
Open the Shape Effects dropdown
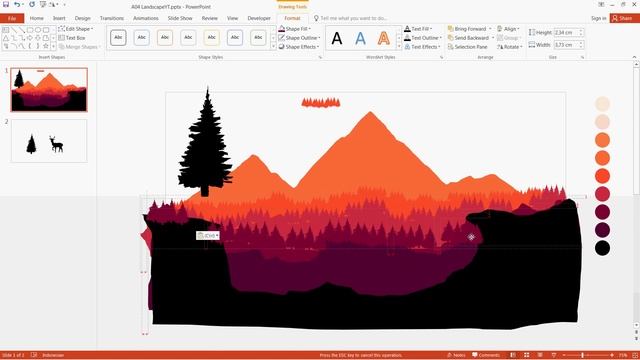[x=299, y=47]
